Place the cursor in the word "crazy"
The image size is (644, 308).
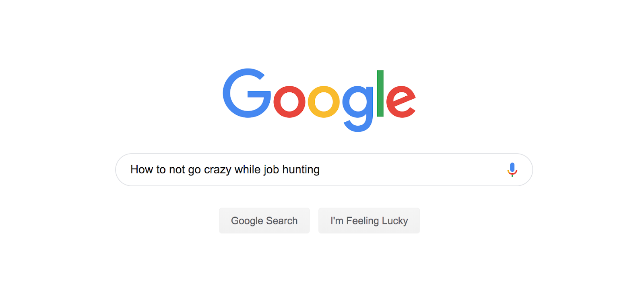click(x=218, y=170)
